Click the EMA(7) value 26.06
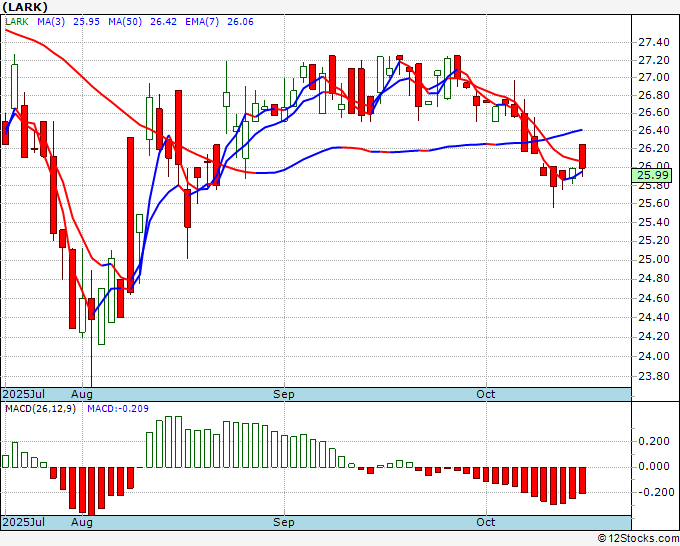680x546 pixels. (241, 22)
